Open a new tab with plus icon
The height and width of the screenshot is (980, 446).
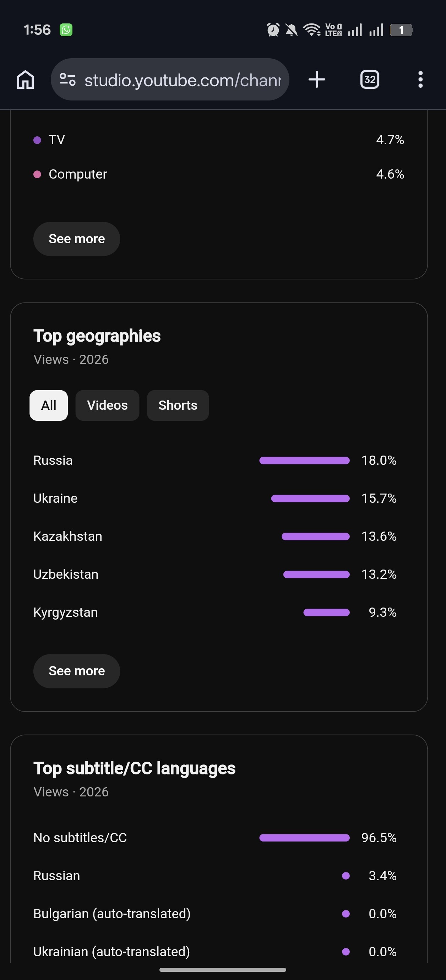point(317,80)
